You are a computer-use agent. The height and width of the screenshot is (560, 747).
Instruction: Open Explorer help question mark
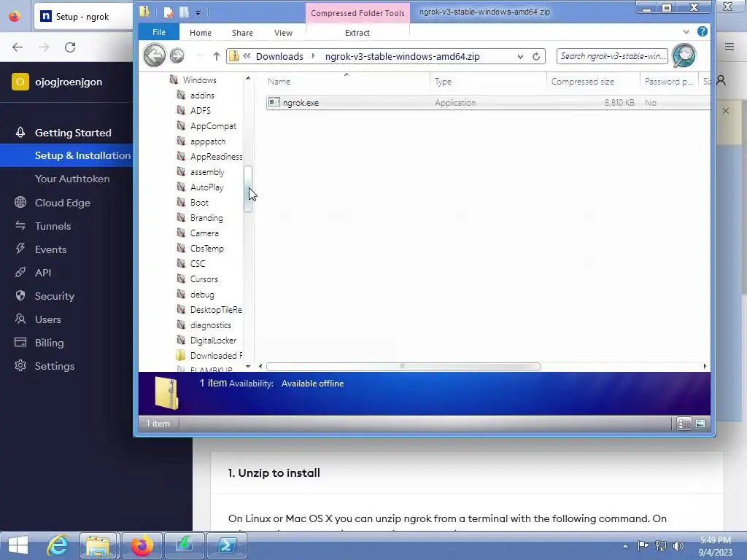click(x=703, y=31)
